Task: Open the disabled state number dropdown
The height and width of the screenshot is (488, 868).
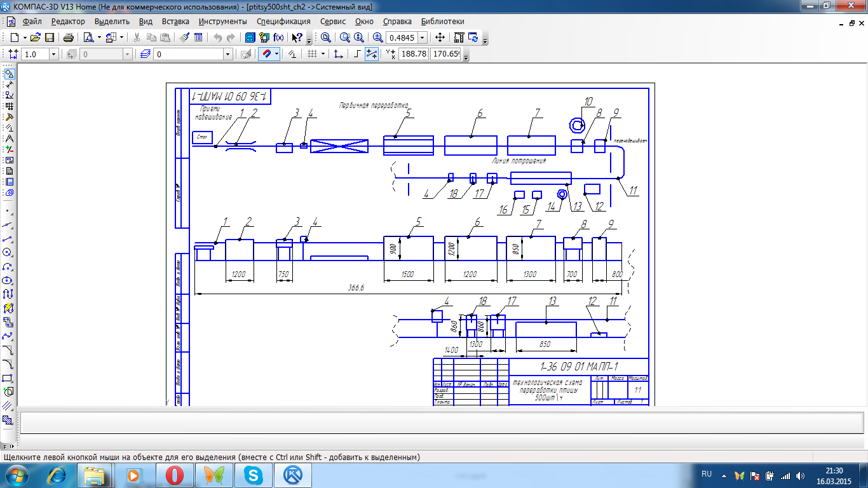Action: pos(127,55)
